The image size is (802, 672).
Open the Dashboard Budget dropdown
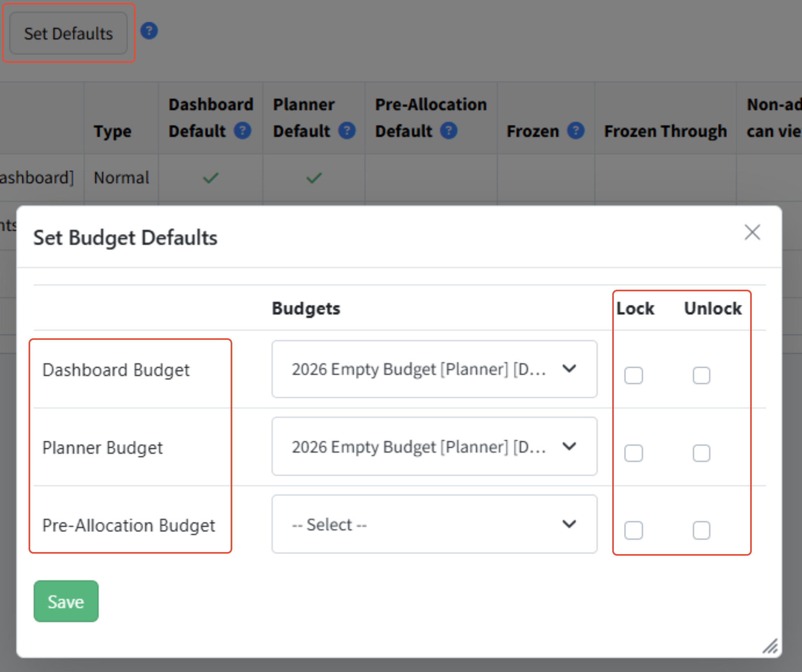coord(434,369)
